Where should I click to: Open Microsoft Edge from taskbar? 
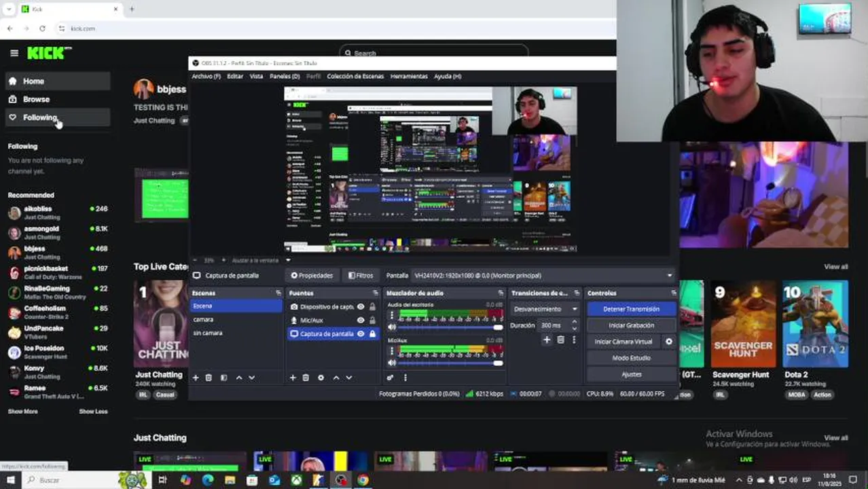pos(208,480)
